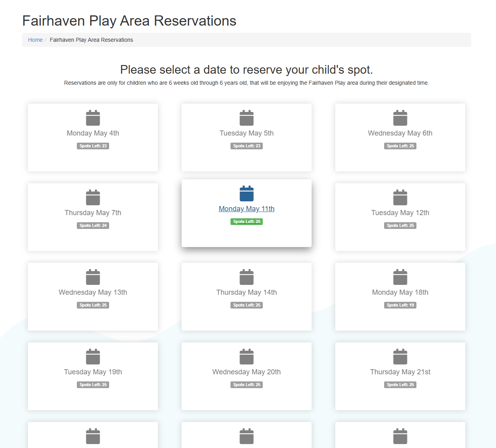Click Spots Left: 25 badge under Tuesday May 12th
The image size is (496, 448).
point(400,225)
